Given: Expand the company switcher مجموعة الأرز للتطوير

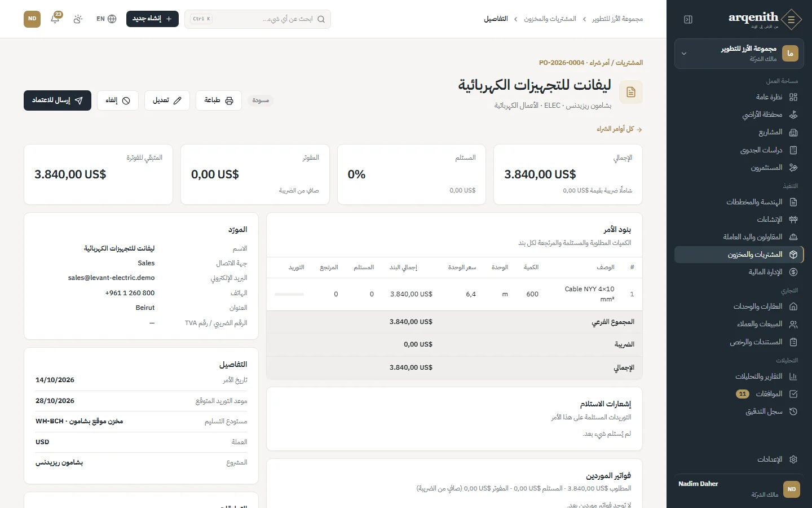Looking at the screenshot, I should 739,54.
